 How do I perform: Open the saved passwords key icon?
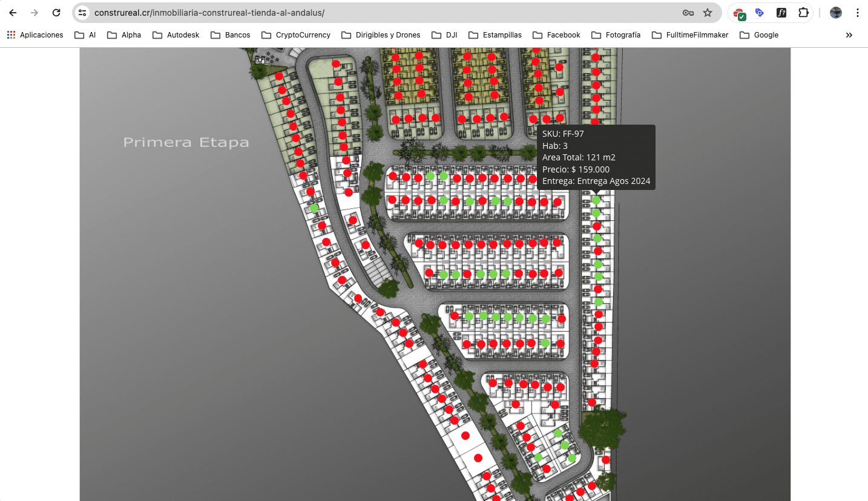(x=688, y=13)
